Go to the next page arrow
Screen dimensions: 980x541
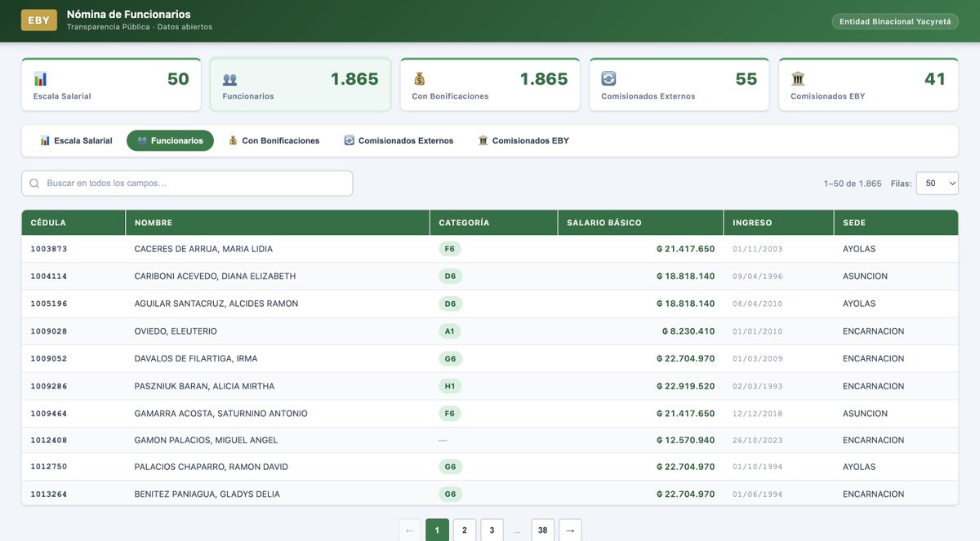click(570, 530)
